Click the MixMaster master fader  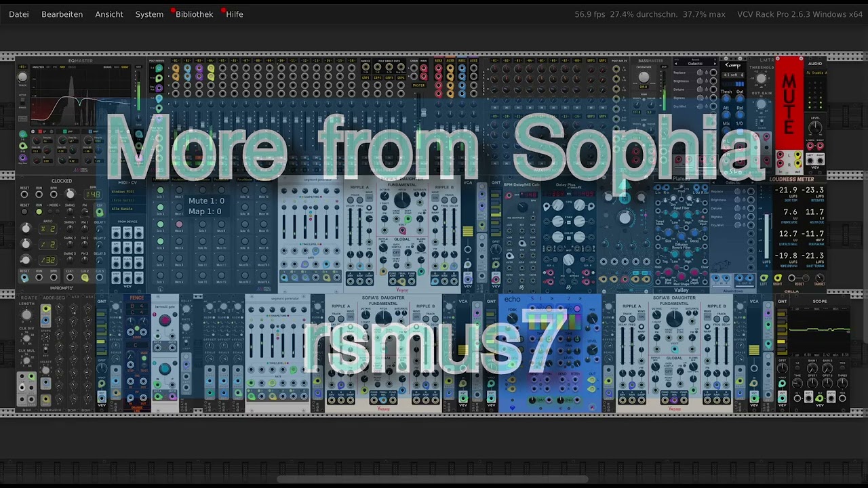[423, 113]
